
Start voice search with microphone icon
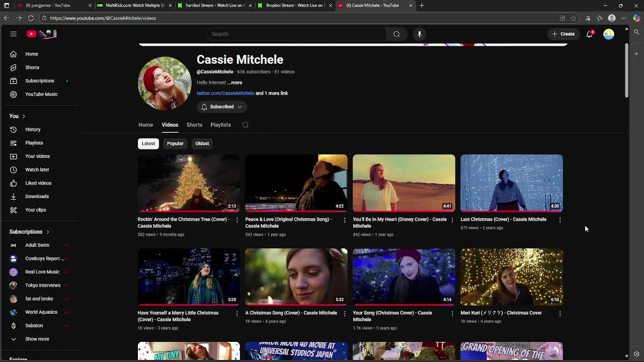point(420,34)
